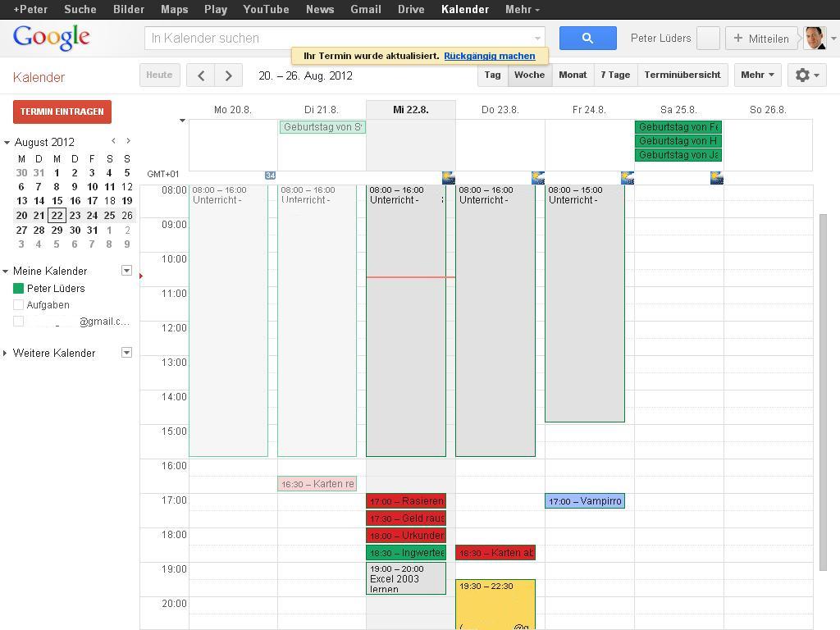Viewport: 840px width, 630px height.
Task: Click the Peter Lüders name link
Action: [660, 38]
